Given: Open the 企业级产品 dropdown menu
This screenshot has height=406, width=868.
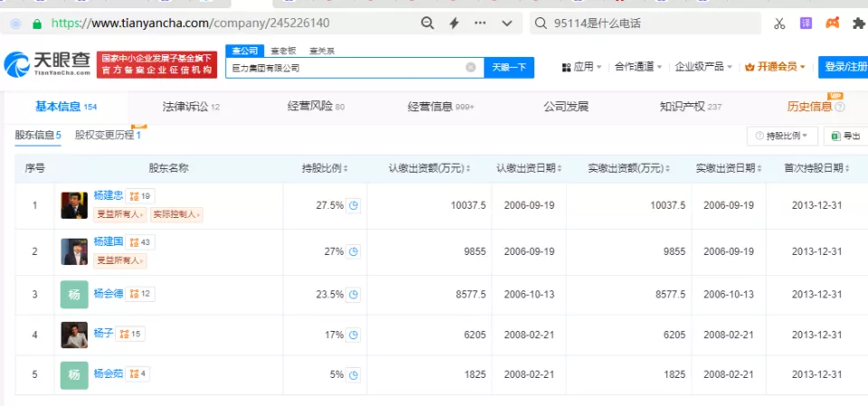Looking at the screenshot, I should (x=703, y=67).
